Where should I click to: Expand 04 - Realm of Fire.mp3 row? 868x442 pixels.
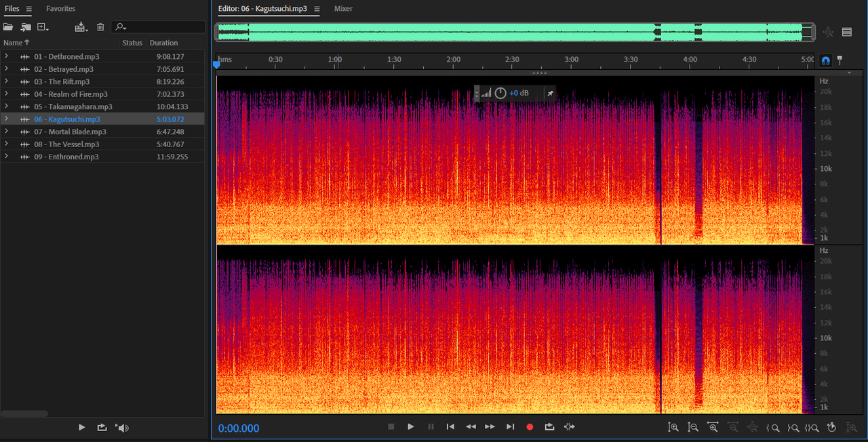tap(6, 94)
